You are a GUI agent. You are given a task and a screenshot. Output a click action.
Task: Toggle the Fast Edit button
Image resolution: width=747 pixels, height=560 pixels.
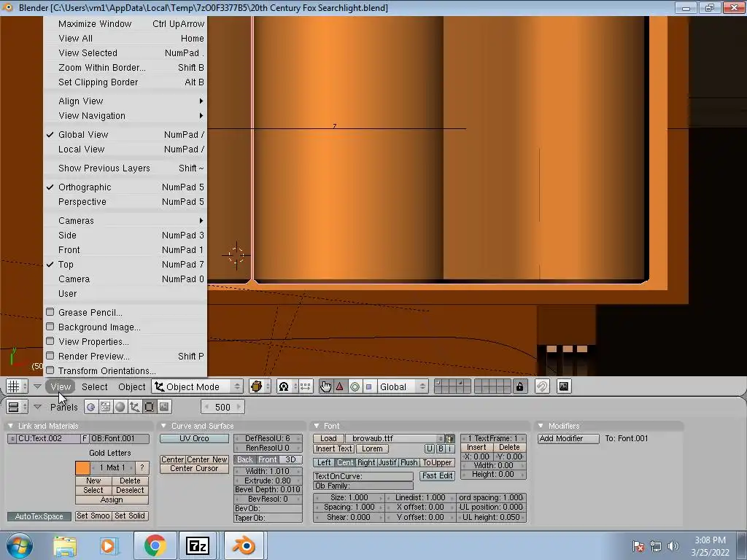(437, 475)
